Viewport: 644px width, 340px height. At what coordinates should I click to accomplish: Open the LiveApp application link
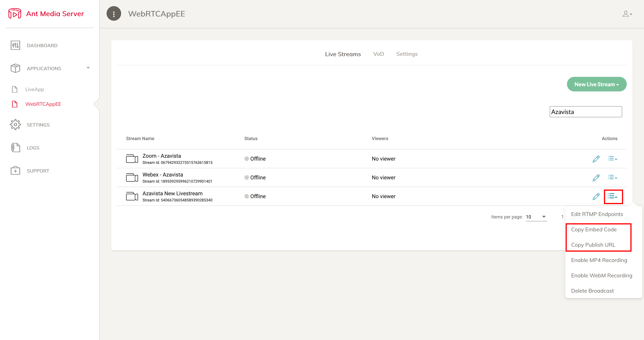(34, 89)
